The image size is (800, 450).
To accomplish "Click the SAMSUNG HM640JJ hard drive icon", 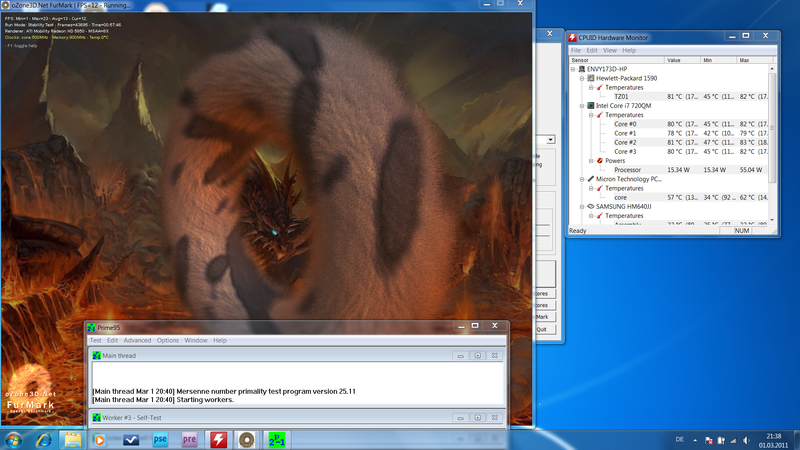I will 591,207.
